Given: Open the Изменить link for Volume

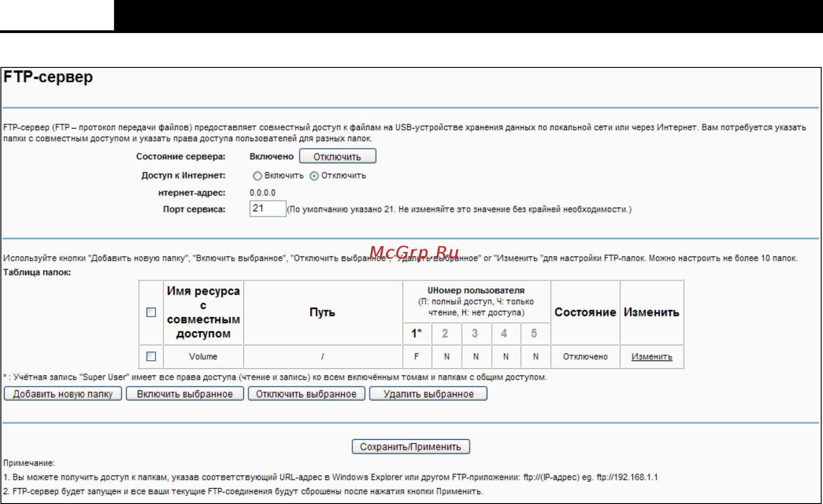Looking at the screenshot, I should (x=652, y=357).
